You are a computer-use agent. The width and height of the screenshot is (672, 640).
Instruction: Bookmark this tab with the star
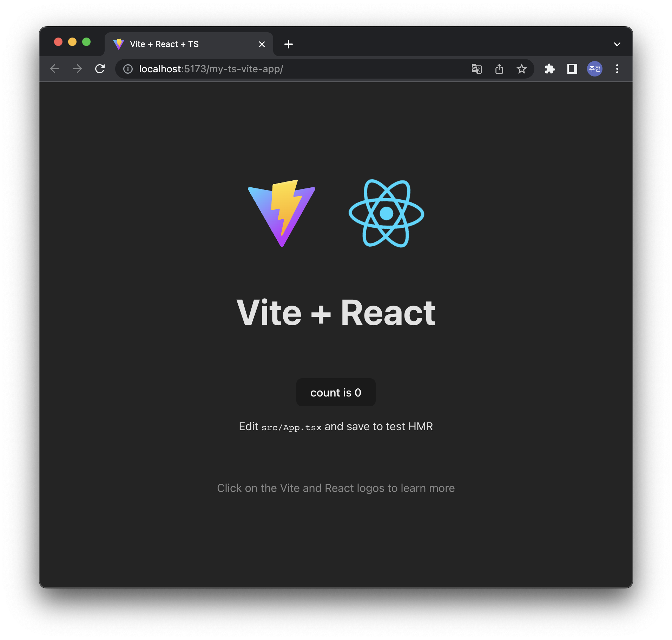click(521, 69)
